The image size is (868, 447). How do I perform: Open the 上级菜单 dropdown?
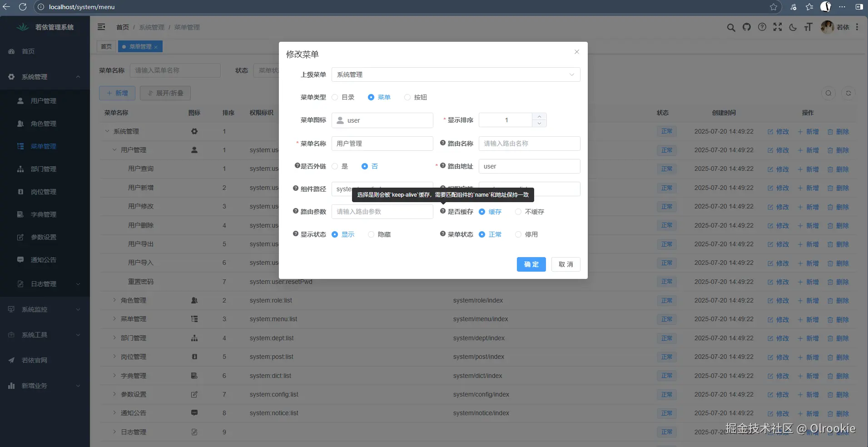tap(455, 74)
